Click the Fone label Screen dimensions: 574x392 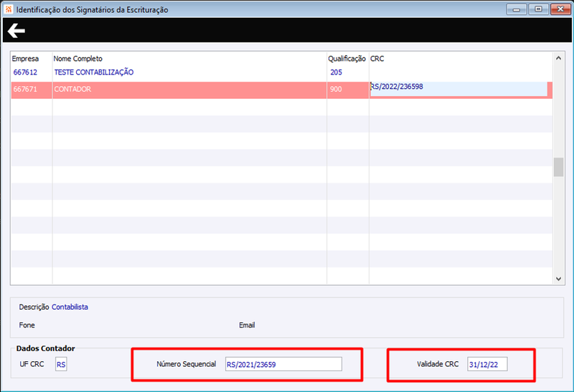tap(27, 325)
